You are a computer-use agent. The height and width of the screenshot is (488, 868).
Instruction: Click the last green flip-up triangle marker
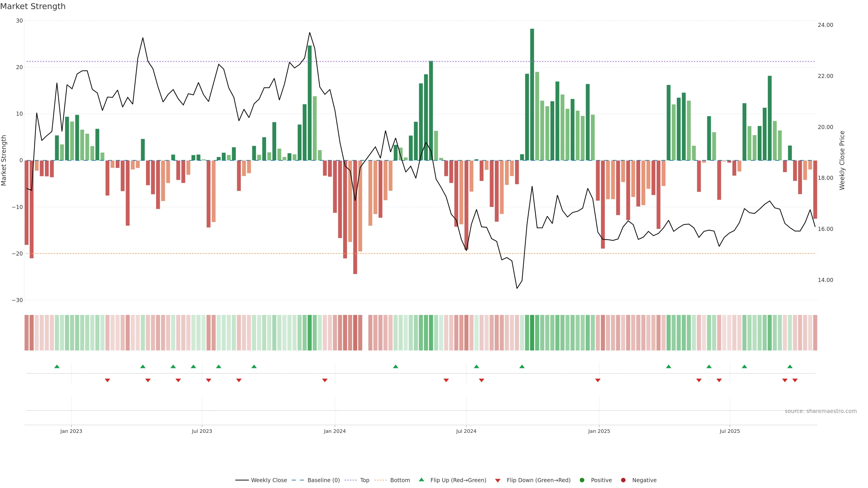pyautogui.click(x=790, y=366)
